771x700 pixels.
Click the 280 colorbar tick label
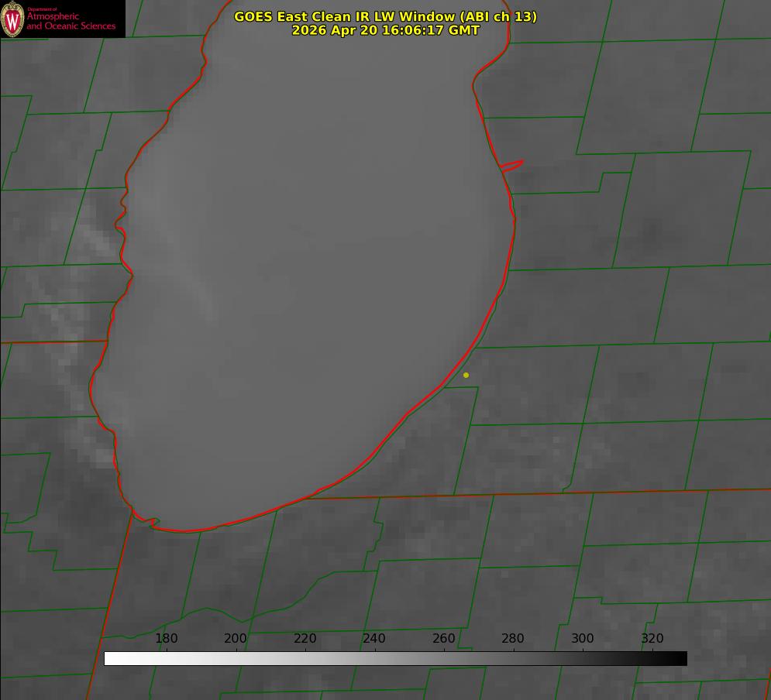(x=512, y=638)
